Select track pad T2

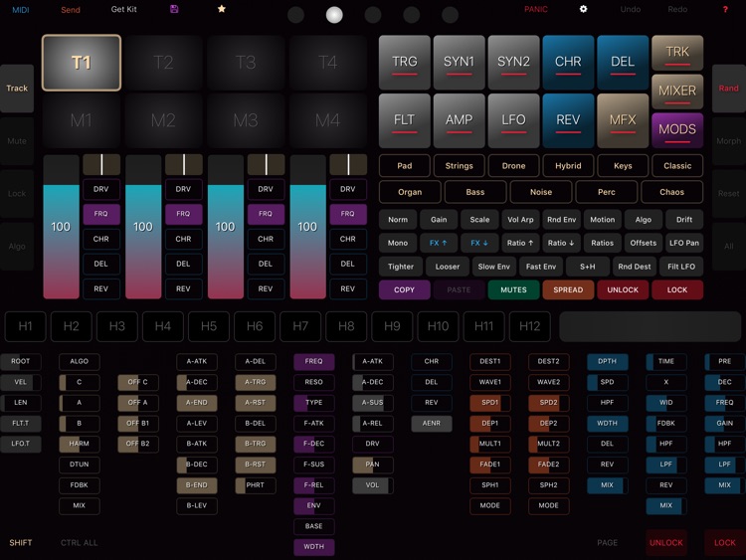click(163, 63)
